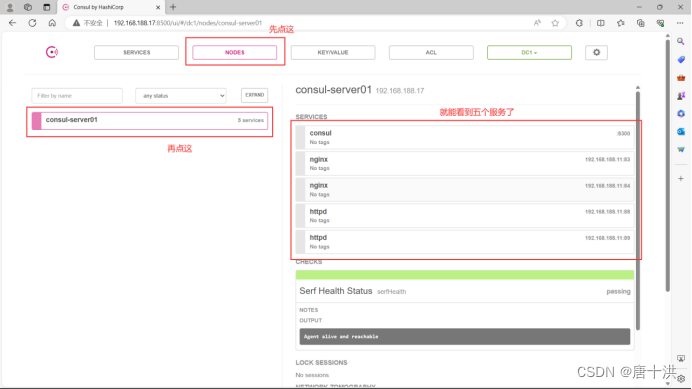Open the favorites list icon
This screenshot has height=389, width=692.
(x=621, y=23)
